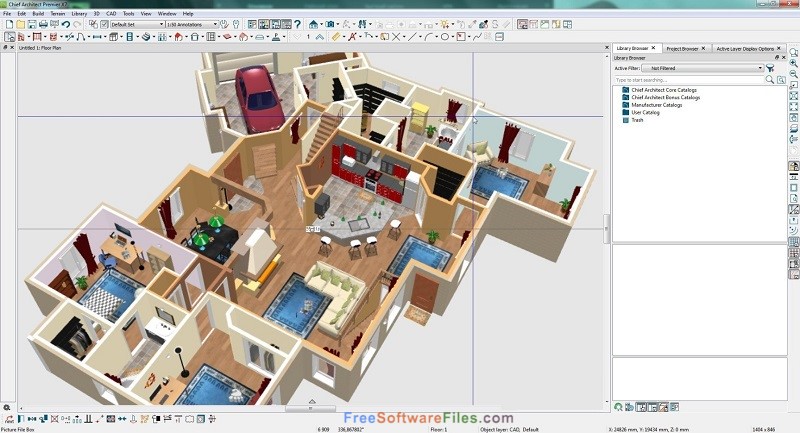
Task: Open the File menu
Action: pos(7,14)
